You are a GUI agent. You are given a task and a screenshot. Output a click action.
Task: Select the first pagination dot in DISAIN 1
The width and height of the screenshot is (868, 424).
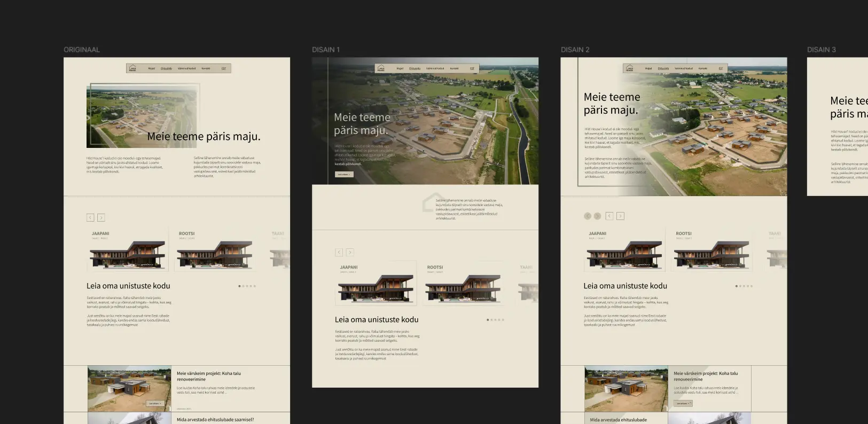tap(488, 320)
